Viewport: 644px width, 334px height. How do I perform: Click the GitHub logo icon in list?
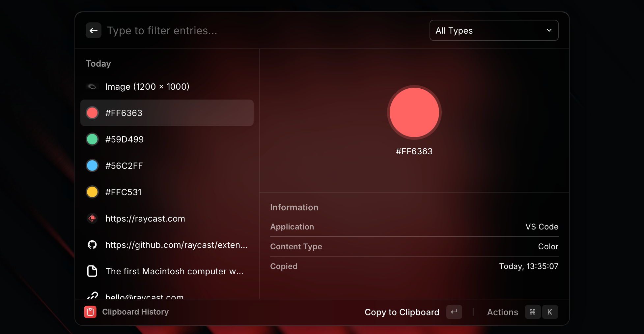pos(92,245)
